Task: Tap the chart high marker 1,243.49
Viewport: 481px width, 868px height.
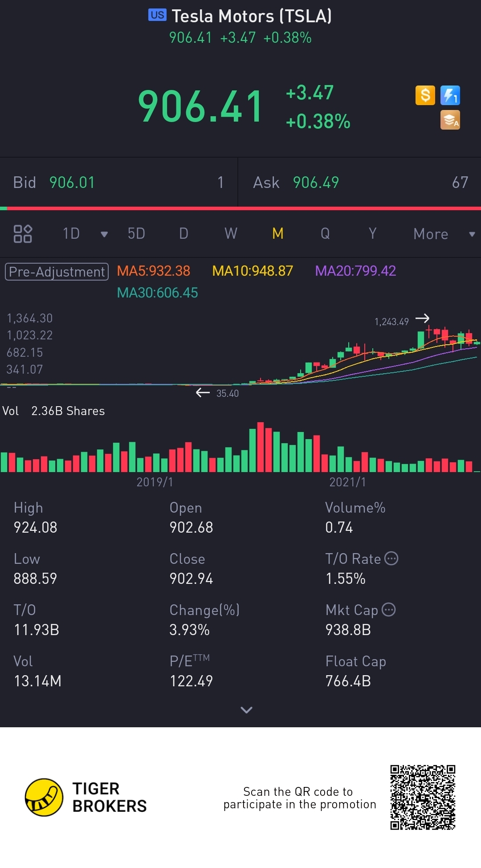Action: click(x=391, y=322)
